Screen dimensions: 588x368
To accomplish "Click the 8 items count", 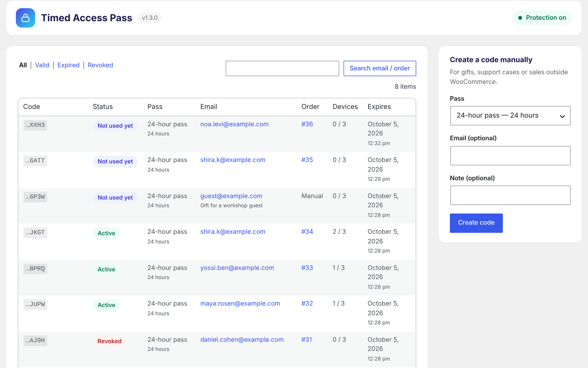I will pyautogui.click(x=405, y=86).
